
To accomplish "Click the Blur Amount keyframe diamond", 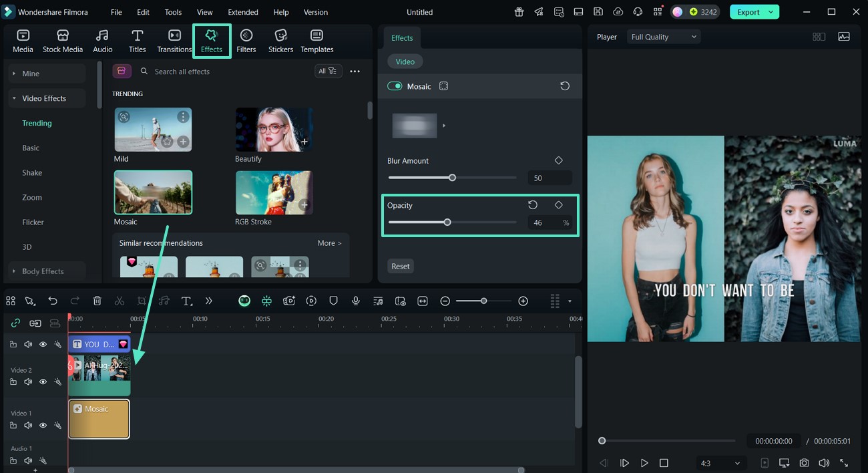I will tap(559, 160).
